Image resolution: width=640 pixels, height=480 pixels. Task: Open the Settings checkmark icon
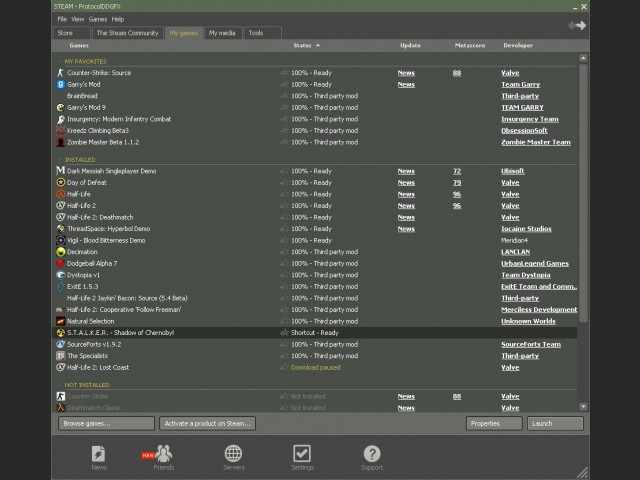[x=302, y=453]
